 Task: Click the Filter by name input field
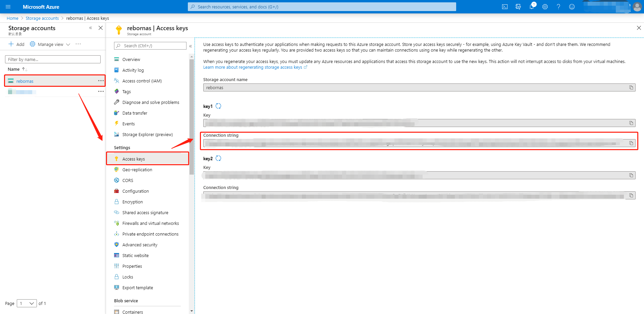53,59
